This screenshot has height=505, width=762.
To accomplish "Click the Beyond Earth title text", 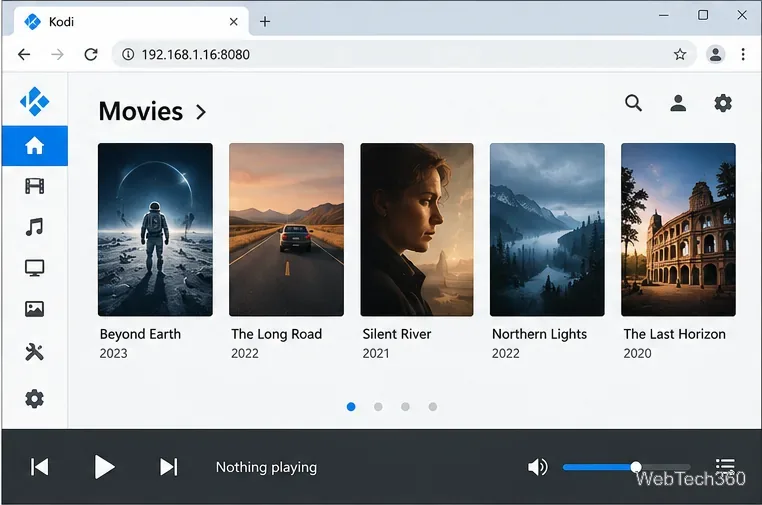I will pos(140,334).
